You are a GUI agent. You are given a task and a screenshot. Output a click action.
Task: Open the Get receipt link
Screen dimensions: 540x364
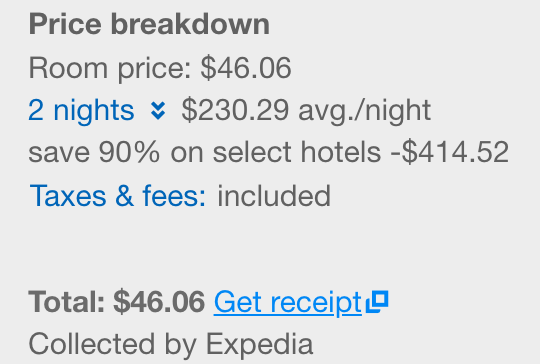288,303
